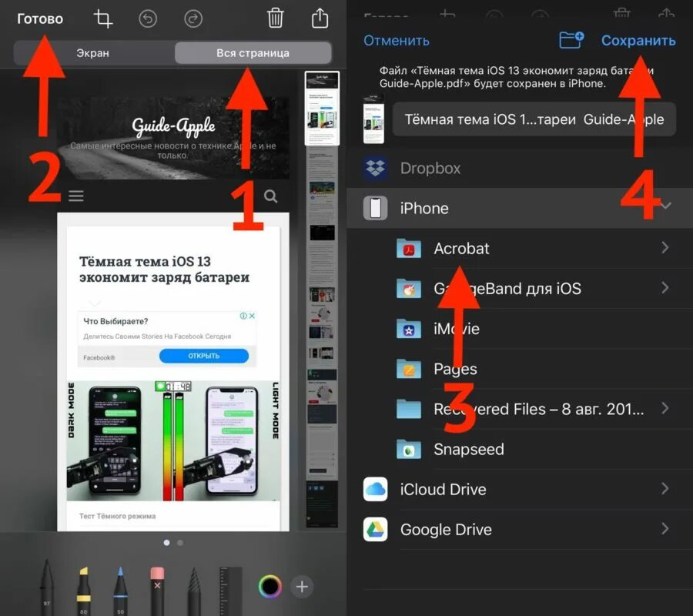Select the yellow highlighter tool
Viewport: 693px width, 616px height.
[83, 590]
